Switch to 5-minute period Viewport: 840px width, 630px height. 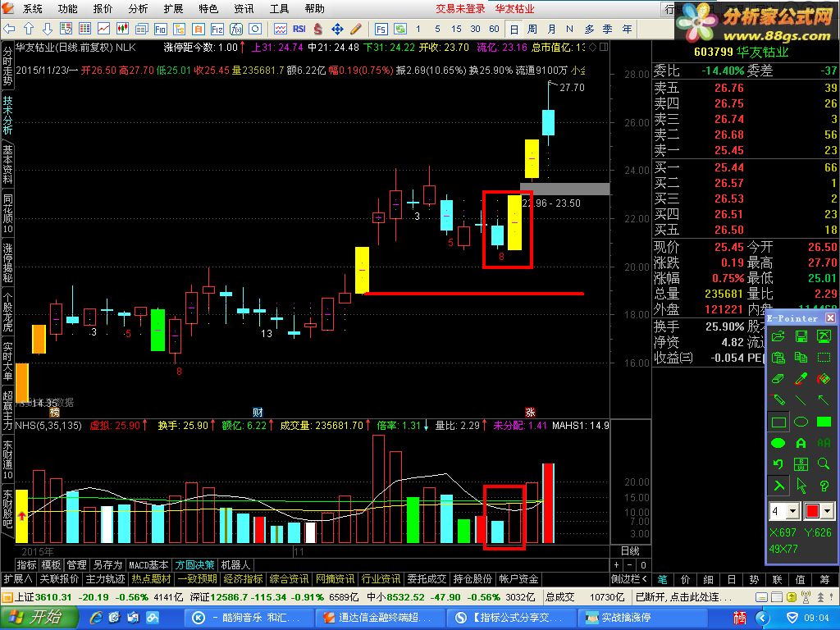tap(438, 29)
